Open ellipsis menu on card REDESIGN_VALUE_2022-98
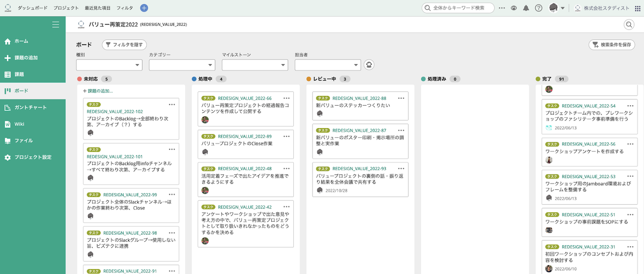The width and height of the screenshot is (644, 274). tap(172, 233)
